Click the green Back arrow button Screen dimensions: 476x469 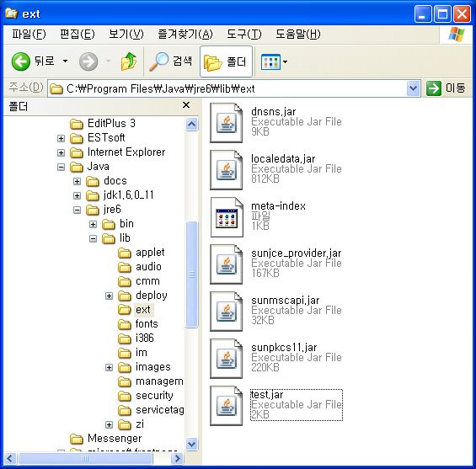point(21,61)
